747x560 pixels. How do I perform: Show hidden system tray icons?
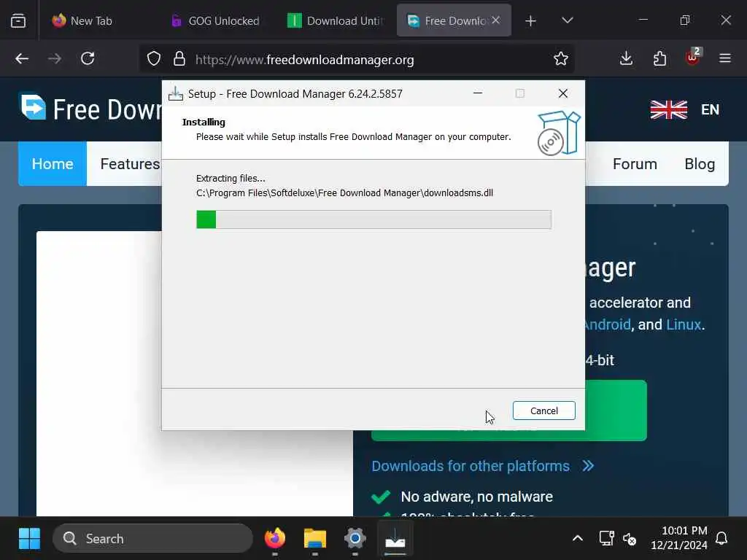(578, 539)
